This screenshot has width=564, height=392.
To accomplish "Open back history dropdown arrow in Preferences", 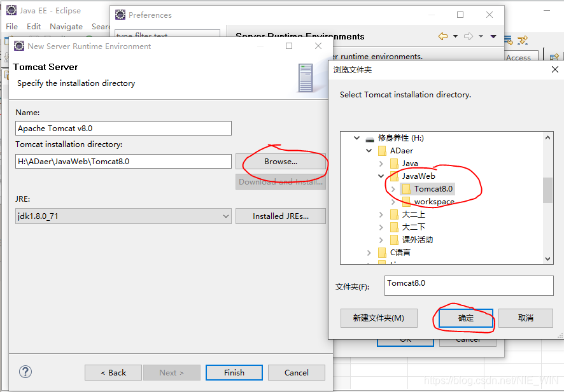I will 455,36.
